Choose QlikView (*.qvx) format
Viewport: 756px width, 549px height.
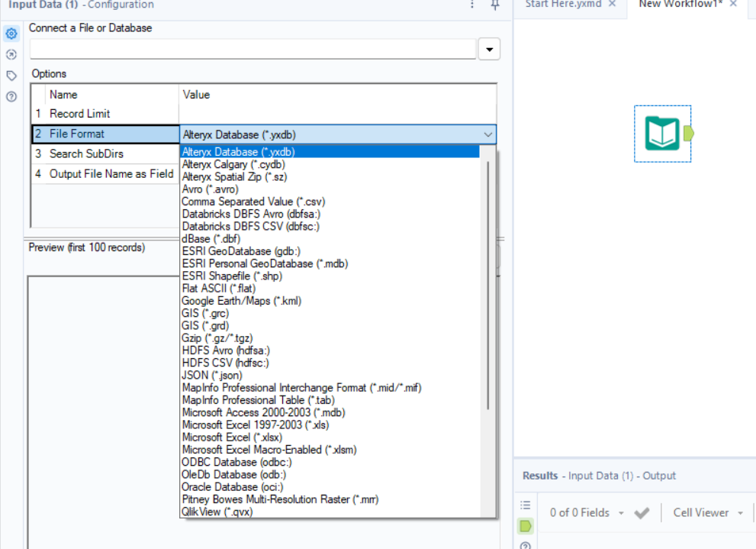[x=330, y=512]
